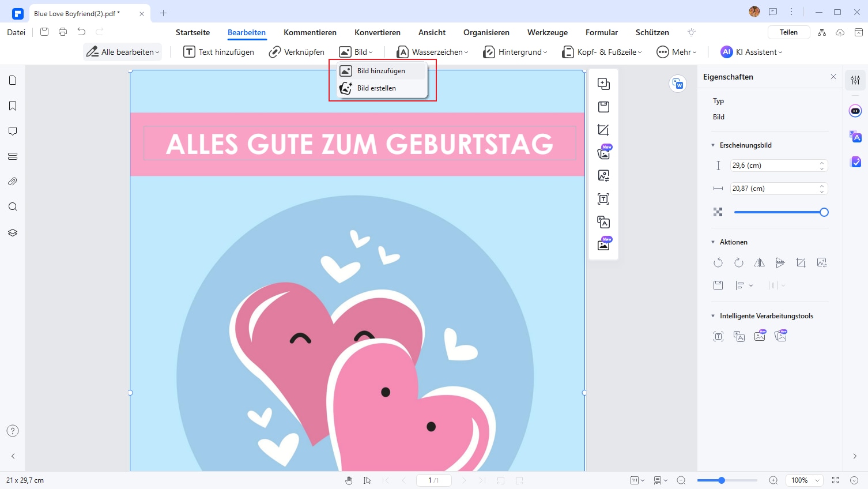Click the print icon in top bar

point(63,32)
